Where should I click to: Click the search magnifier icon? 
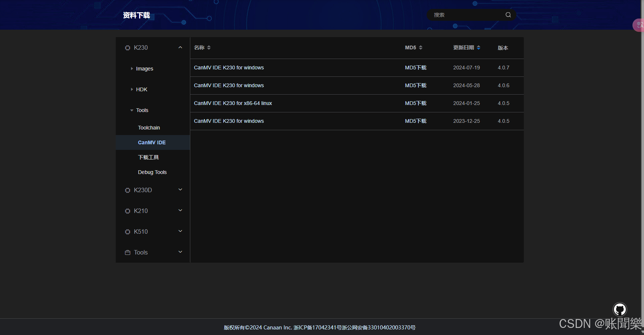[x=508, y=15]
